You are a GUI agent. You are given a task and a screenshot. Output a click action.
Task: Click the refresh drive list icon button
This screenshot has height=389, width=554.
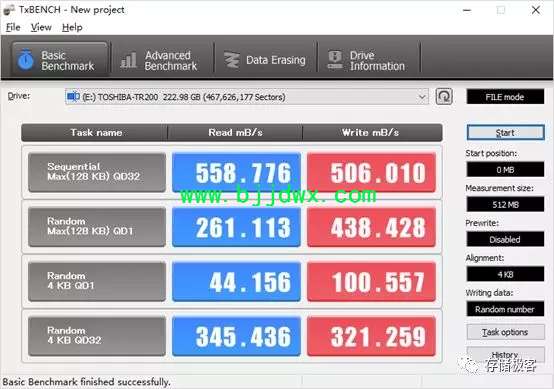(444, 96)
